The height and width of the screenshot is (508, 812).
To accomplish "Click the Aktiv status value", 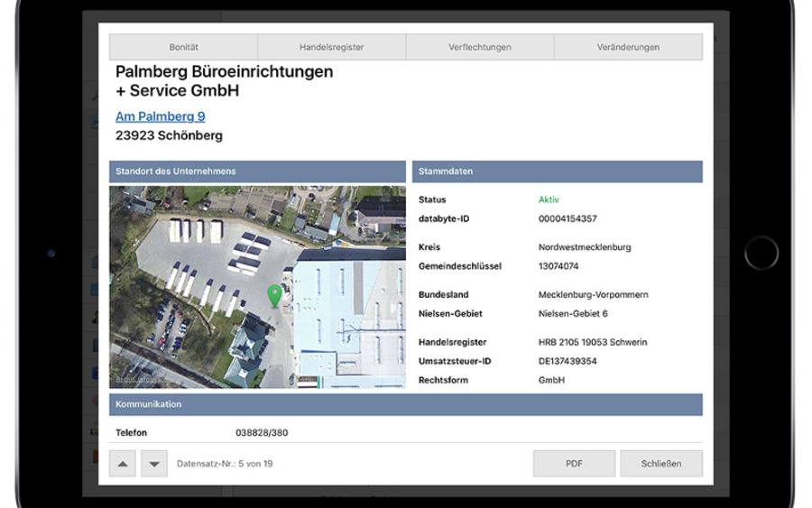I will point(549,199).
